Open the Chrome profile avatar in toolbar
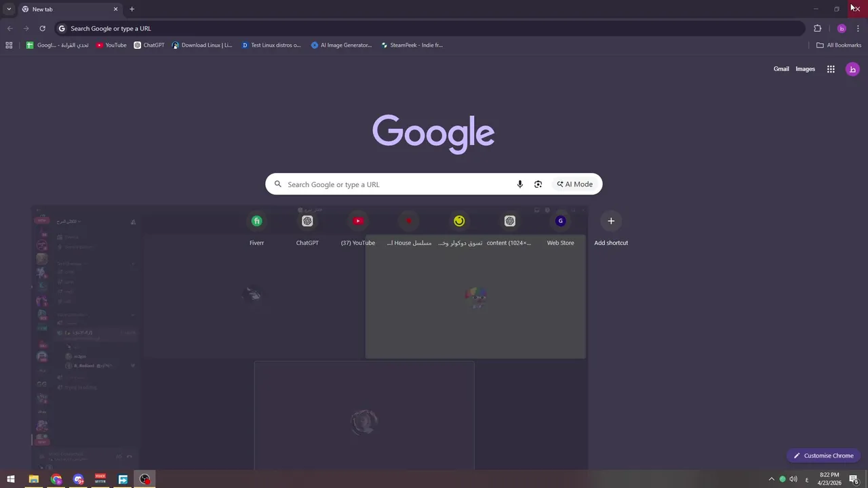Image resolution: width=868 pixels, height=488 pixels. [842, 28]
